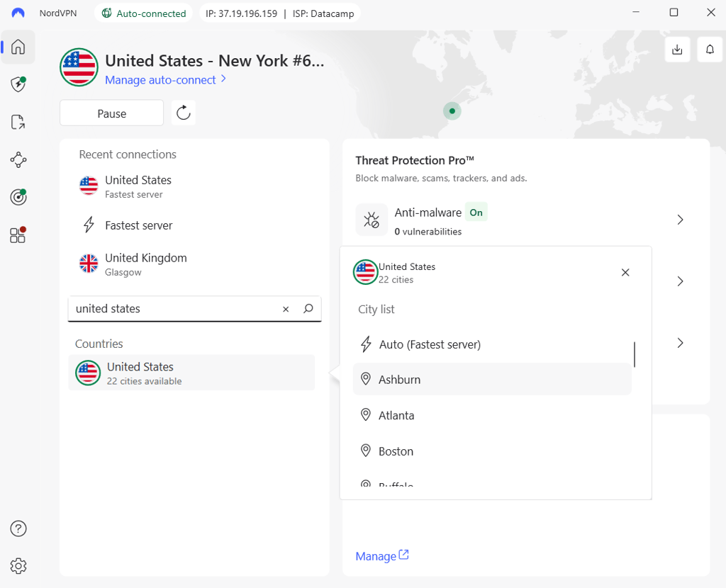Click the United States flag at top

pyautogui.click(x=79, y=67)
